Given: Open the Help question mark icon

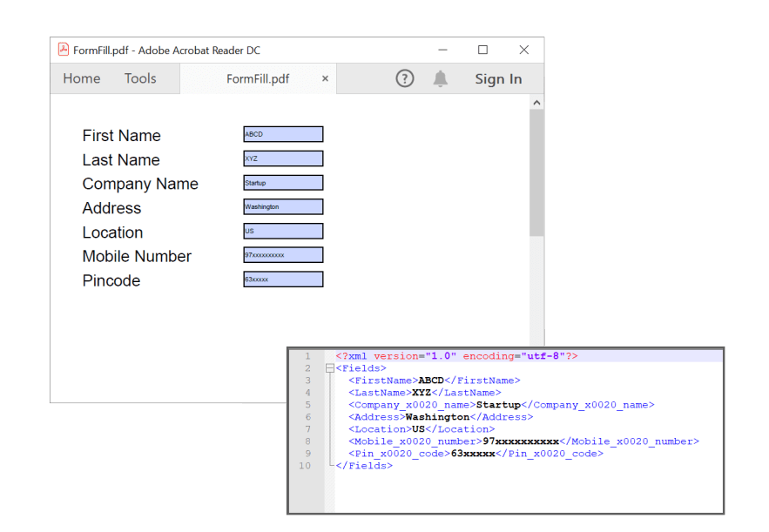Looking at the screenshot, I should click(x=404, y=78).
